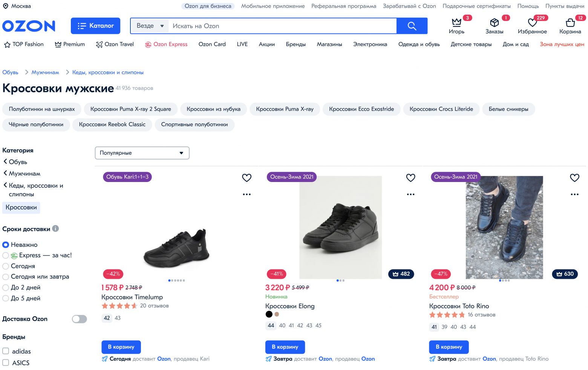Viewport: 588px width, 370px height.
Task: Click the Москва location pin
Action: (x=6, y=6)
